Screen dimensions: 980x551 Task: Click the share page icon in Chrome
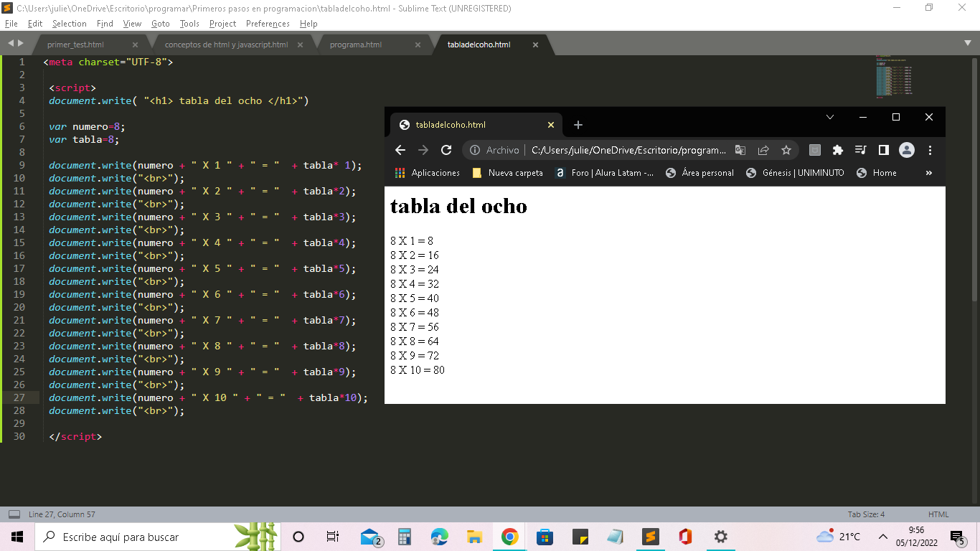tap(763, 150)
